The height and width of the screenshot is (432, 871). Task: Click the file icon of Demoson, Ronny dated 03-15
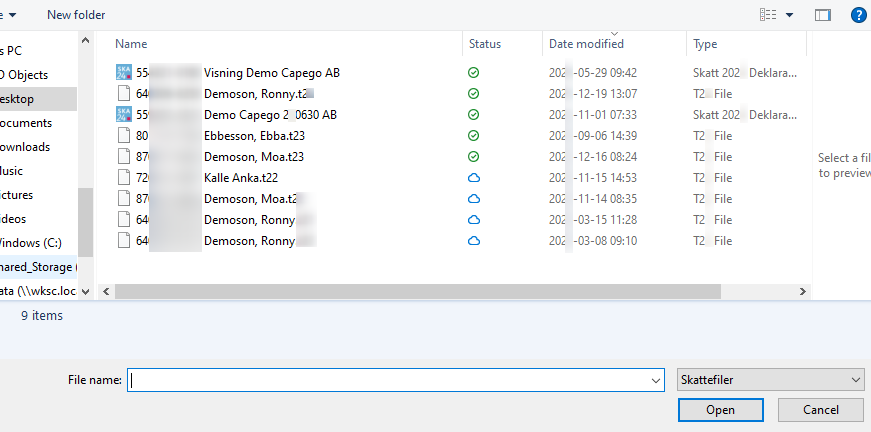[124, 220]
